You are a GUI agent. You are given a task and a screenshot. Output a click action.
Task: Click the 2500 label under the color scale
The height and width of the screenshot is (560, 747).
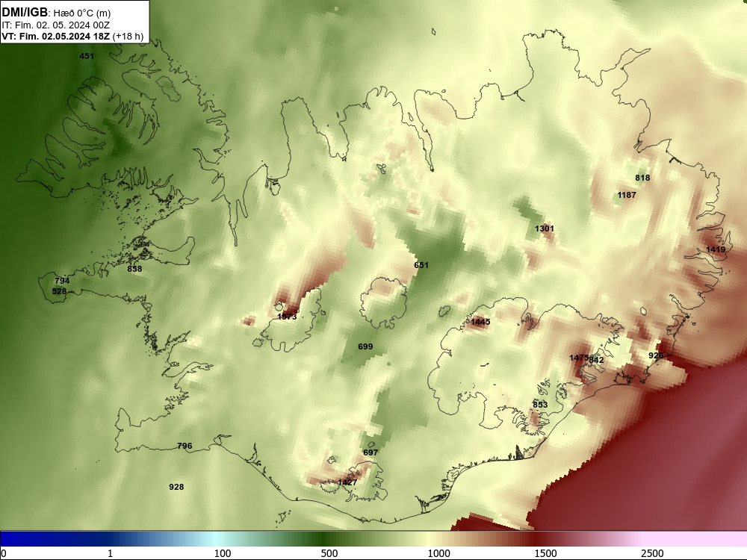click(652, 553)
